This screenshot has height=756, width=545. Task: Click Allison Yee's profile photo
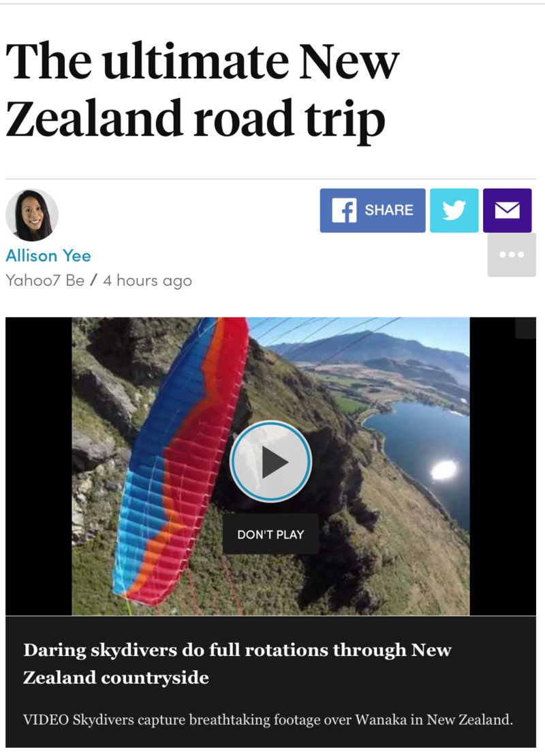tap(32, 215)
